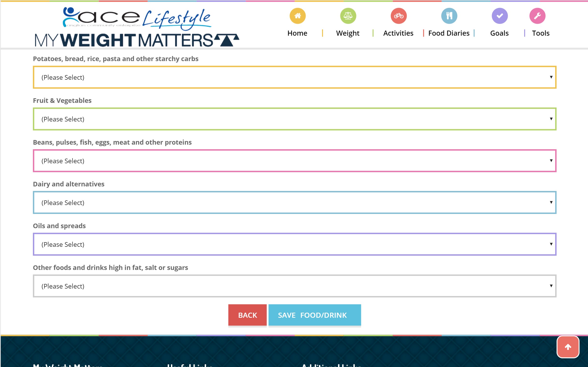Expand the Dairy and alternatives dropdown
The height and width of the screenshot is (367, 588).
(x=294, y=202)
